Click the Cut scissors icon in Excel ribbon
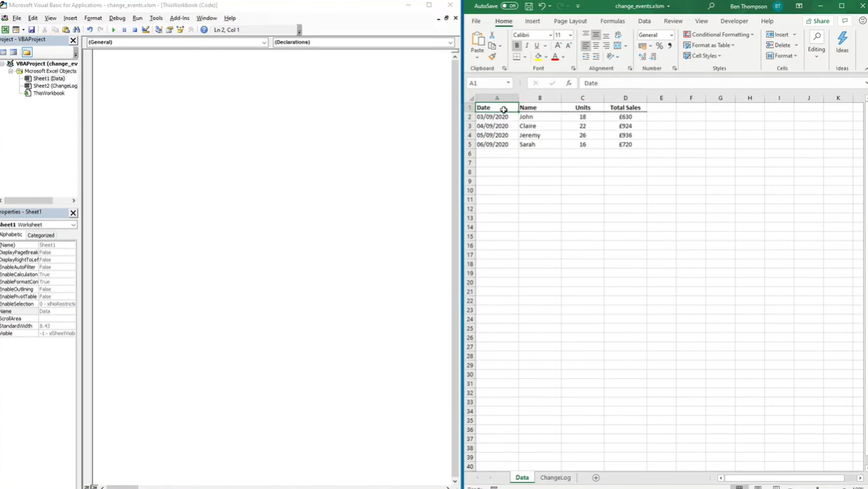This screenshot has height=489, width=868. (492, 35)
